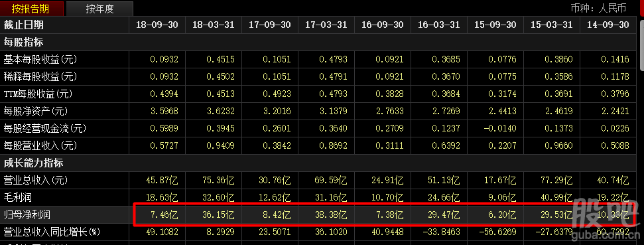Click gross profit value 18.63亿
The image size is (644, 245).
tap(162, 197)
